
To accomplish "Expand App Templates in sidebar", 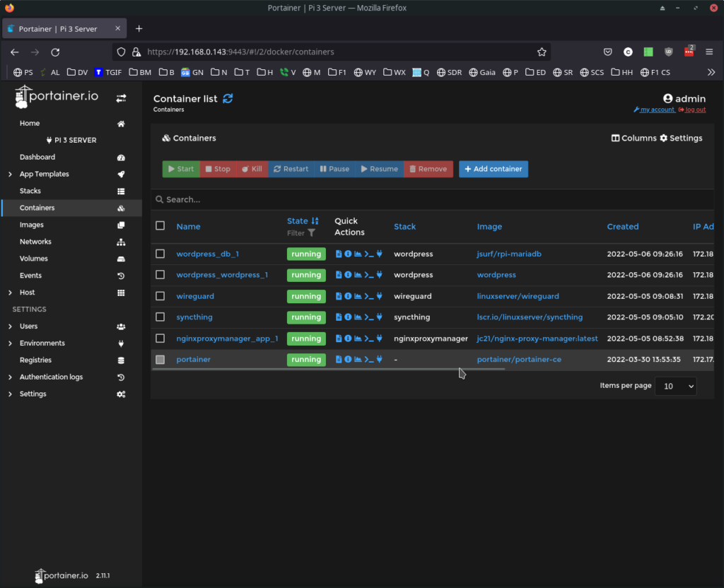I will pos(10,174).
